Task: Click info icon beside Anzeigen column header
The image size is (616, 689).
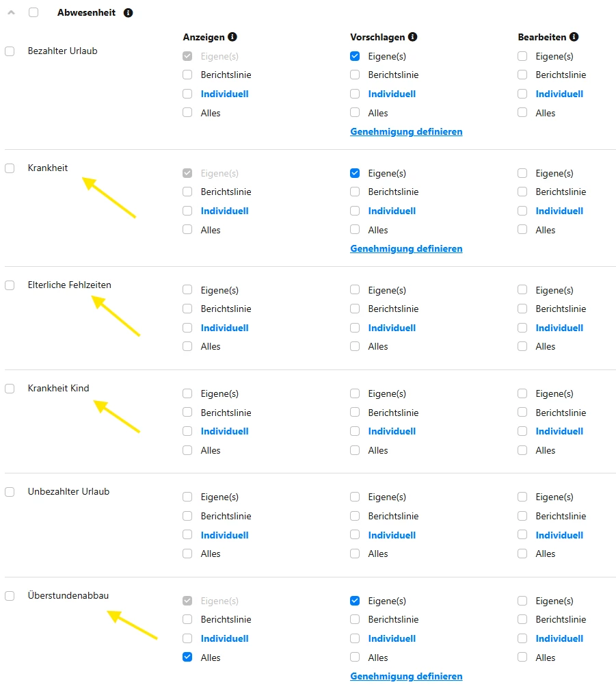Action: point(232,37)
